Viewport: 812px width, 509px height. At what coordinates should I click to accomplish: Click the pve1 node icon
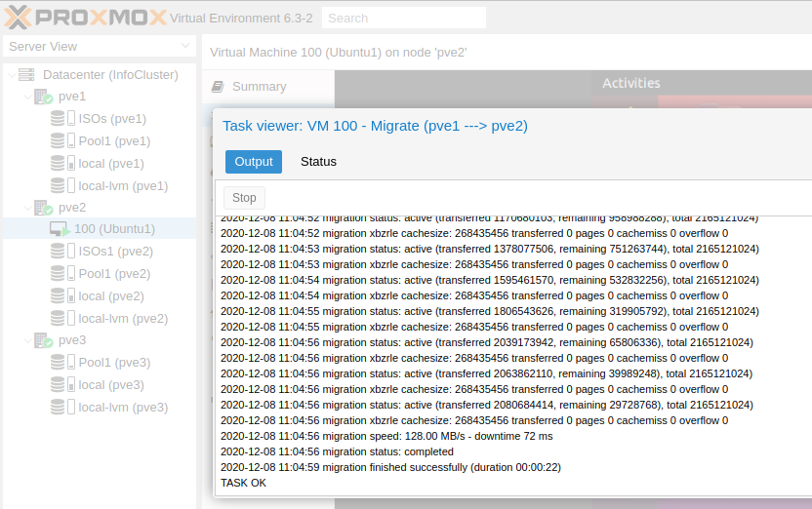(x=44, y=97)
